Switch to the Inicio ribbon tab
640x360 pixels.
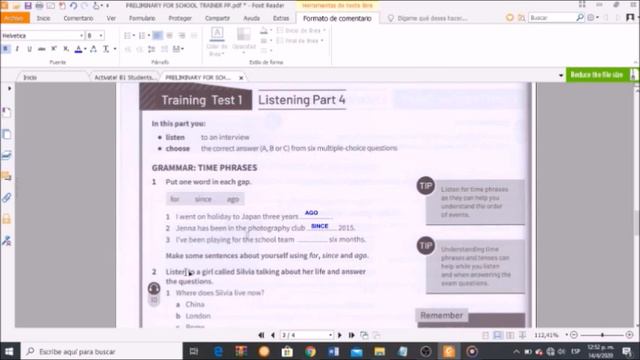click(x=44, y=18)
